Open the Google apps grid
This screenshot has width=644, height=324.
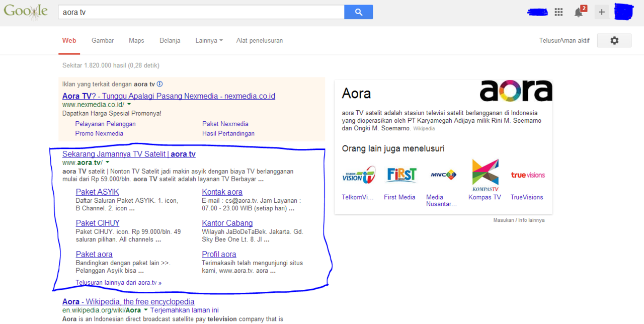(x=558, y=12)
